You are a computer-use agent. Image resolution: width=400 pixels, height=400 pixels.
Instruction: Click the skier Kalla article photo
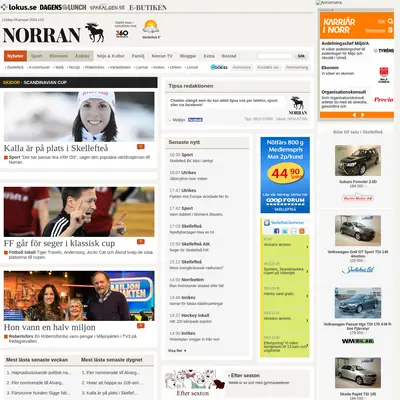tap(79, 117)
